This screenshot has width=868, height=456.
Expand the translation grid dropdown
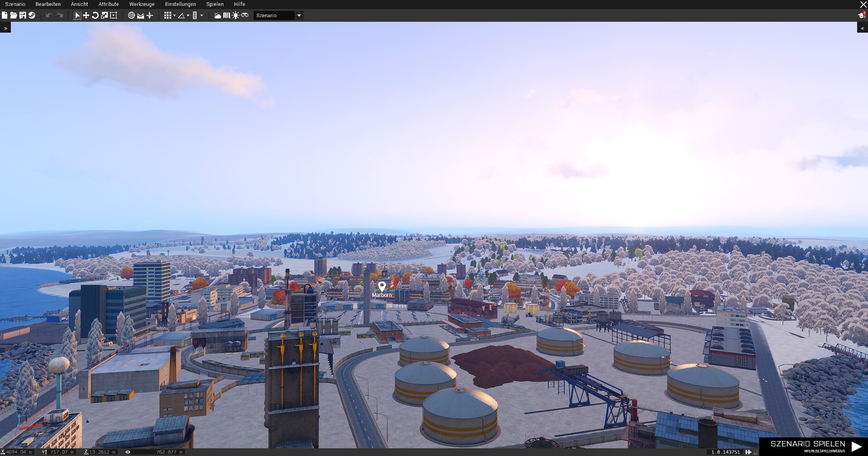[x=174, y=15]
